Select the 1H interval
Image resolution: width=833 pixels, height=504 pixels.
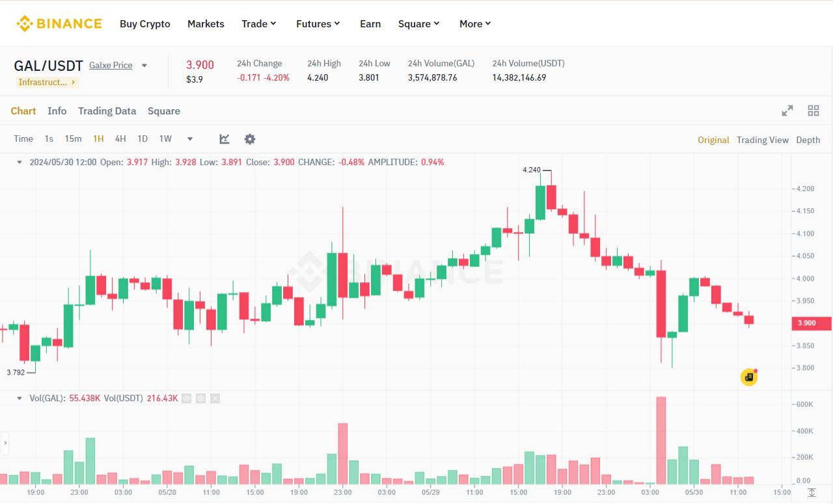[x=98, y=139]
